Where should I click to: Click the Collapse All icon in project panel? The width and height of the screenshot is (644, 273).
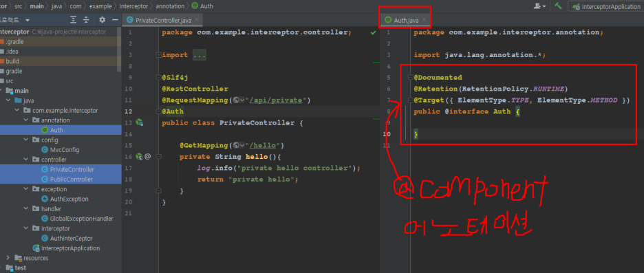pos(86,20)
